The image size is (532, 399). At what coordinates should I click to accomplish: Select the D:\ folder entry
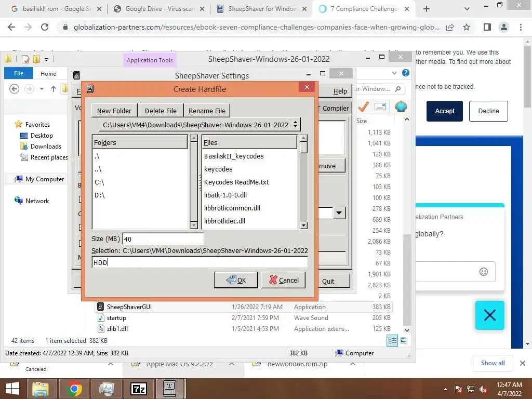(99, 195)
